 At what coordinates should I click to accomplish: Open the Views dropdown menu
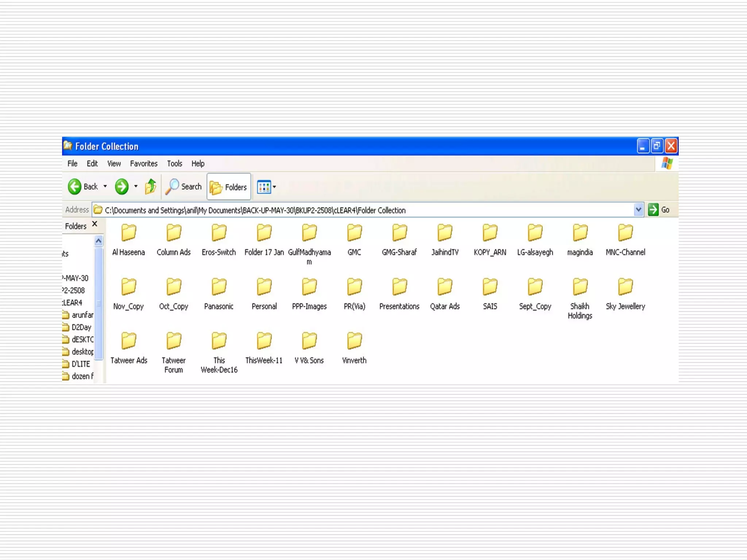point(274,187)
